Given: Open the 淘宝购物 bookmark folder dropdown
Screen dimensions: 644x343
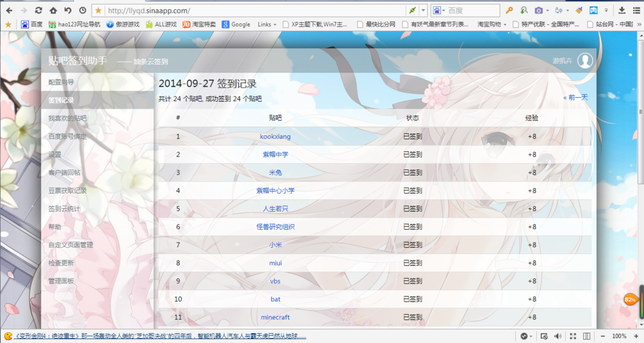Looking at the screenshot, I should coord(491,24).
